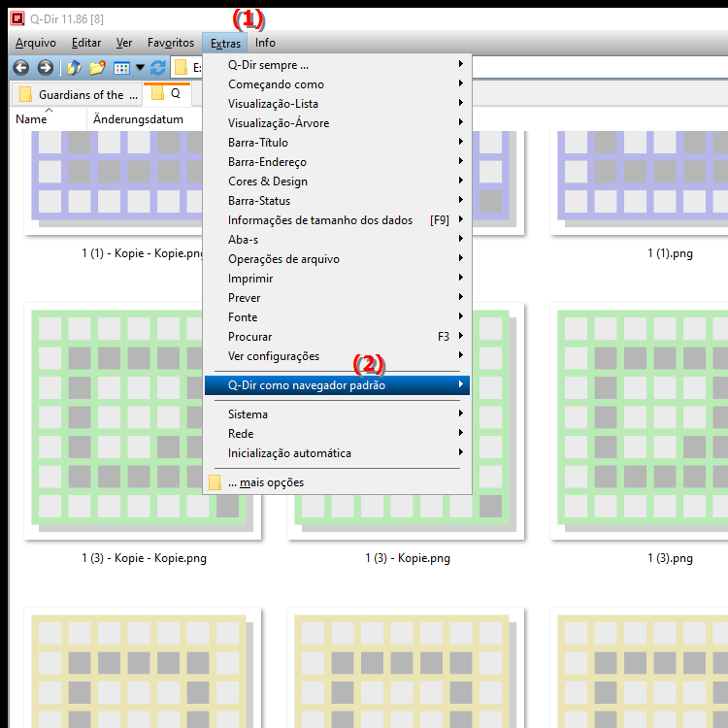Expand Começando como submenu
This screenshot has width=728, height=728.
click(x=337, y=84)
